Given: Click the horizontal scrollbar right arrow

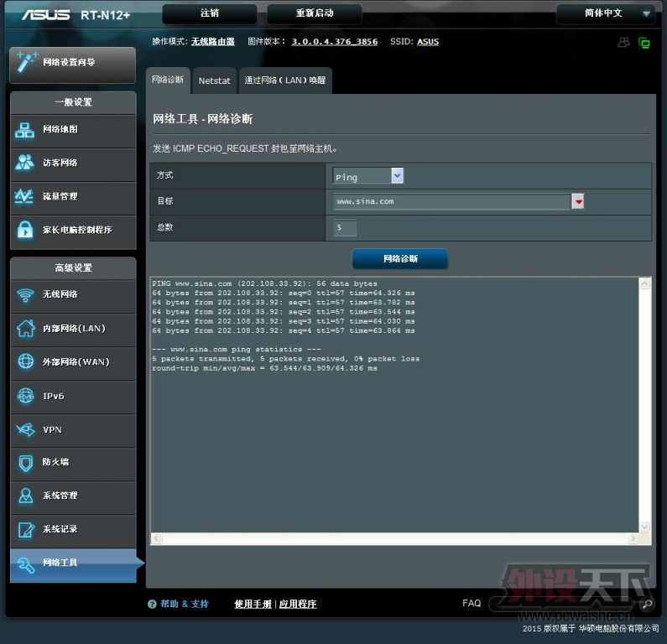Looking at the screenshot, I should (633, 538).
